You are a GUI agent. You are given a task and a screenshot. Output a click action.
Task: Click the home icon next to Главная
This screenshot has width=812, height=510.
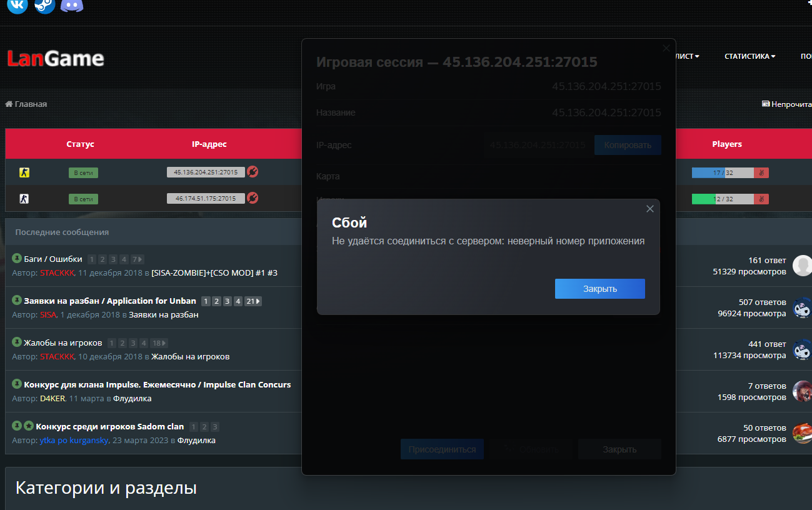9,104
